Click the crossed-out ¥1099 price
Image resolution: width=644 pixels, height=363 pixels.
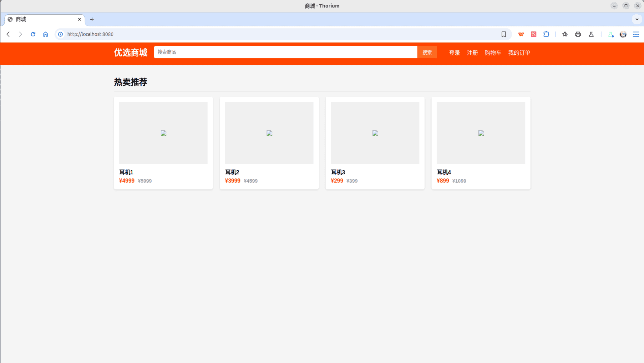459,181
